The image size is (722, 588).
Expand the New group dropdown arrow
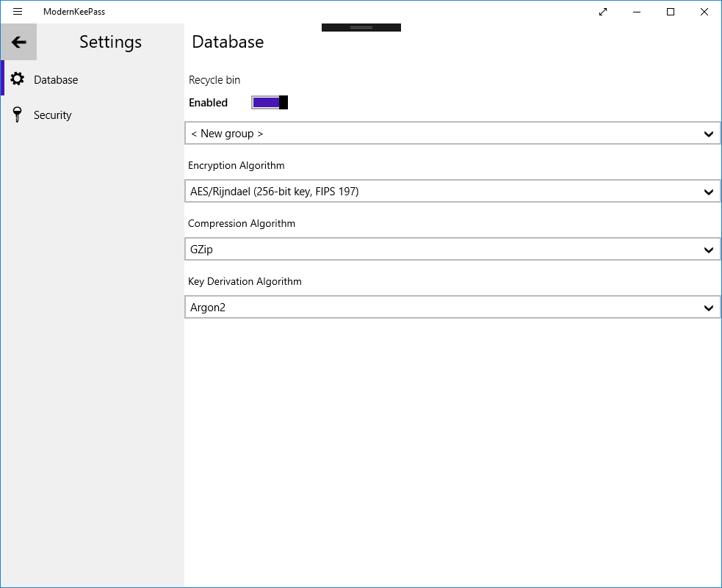[708, 134]
